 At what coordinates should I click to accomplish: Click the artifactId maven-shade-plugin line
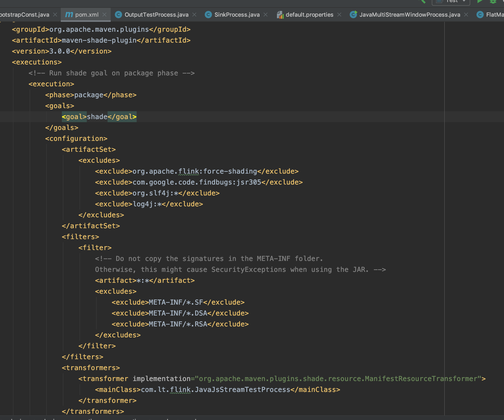pyautogui.click(x=101, y=40)
